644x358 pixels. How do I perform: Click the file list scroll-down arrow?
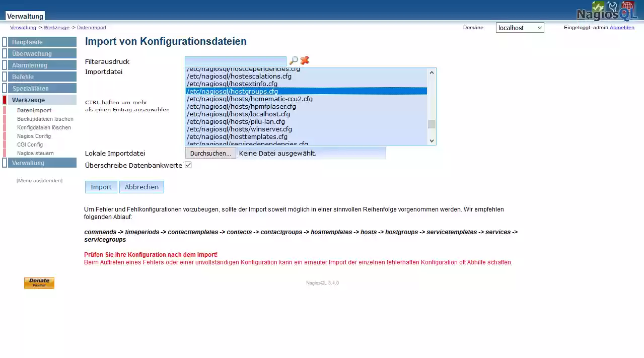432,141
